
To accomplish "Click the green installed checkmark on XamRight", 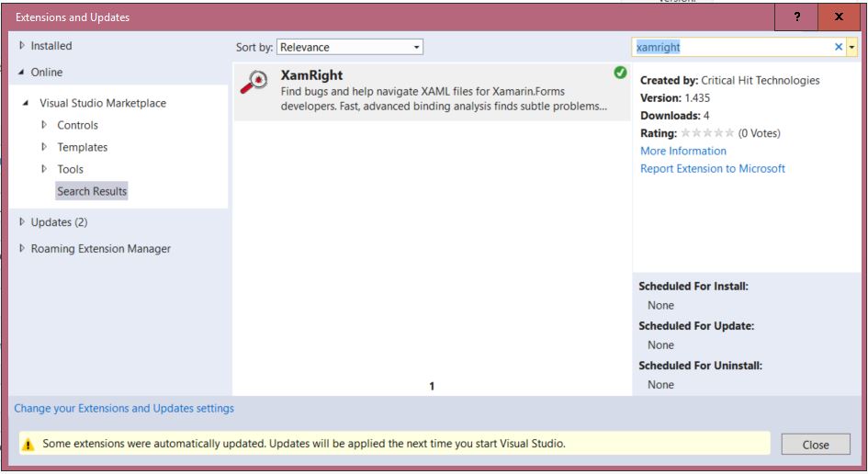I will (x=620, y=73).
